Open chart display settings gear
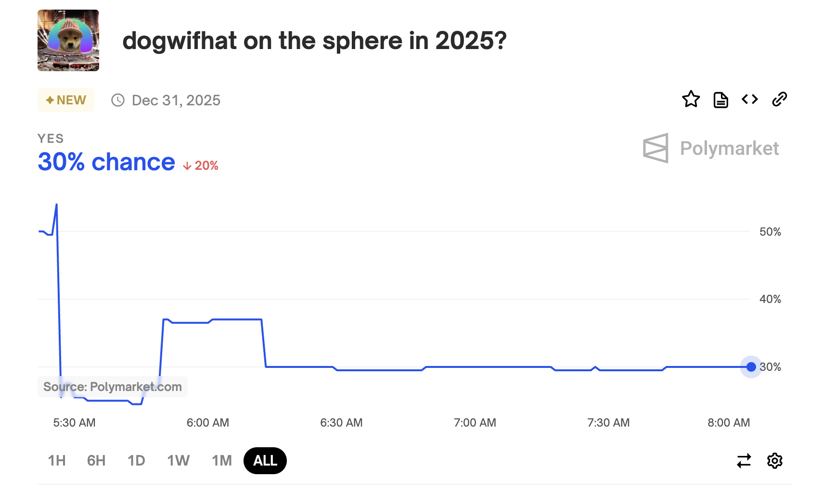822x504 pixels. tap(774, 461)
